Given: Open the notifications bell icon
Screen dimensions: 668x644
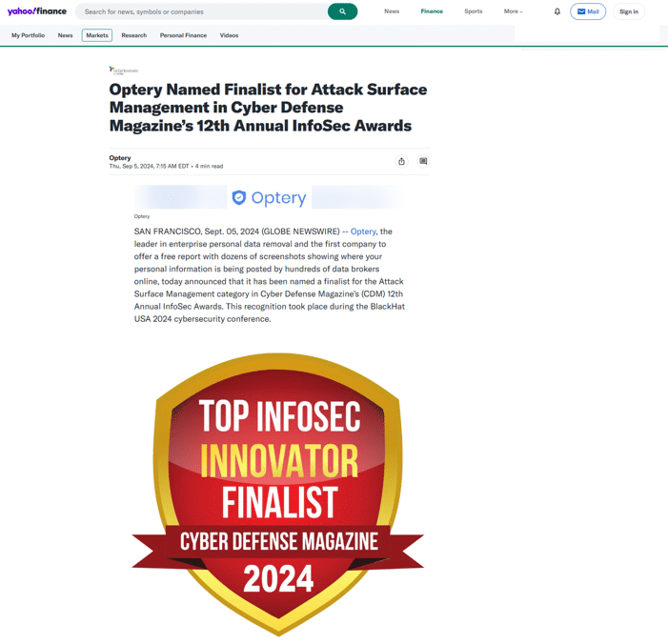Looking at the screenshot, I should tap(557, 11).
